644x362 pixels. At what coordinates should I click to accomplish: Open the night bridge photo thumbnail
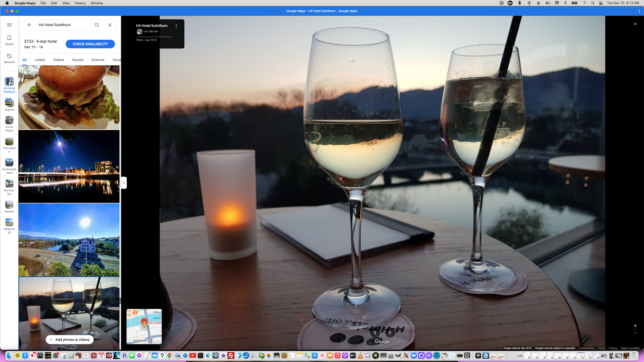coord(69,166)
